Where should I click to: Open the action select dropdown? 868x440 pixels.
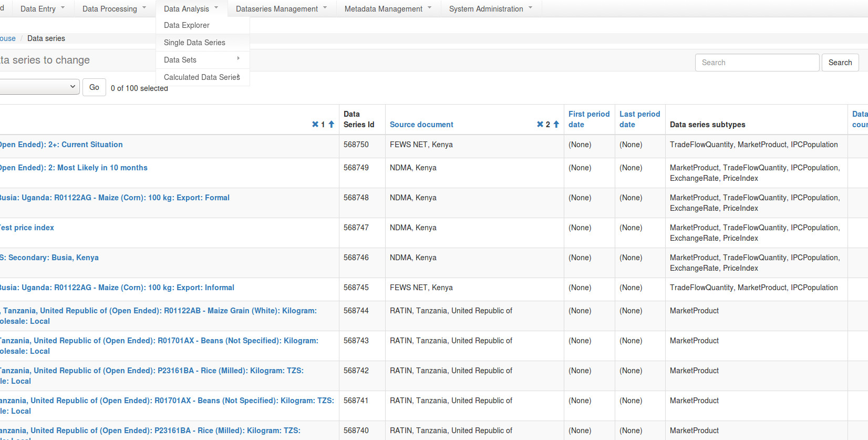(39, 87)
